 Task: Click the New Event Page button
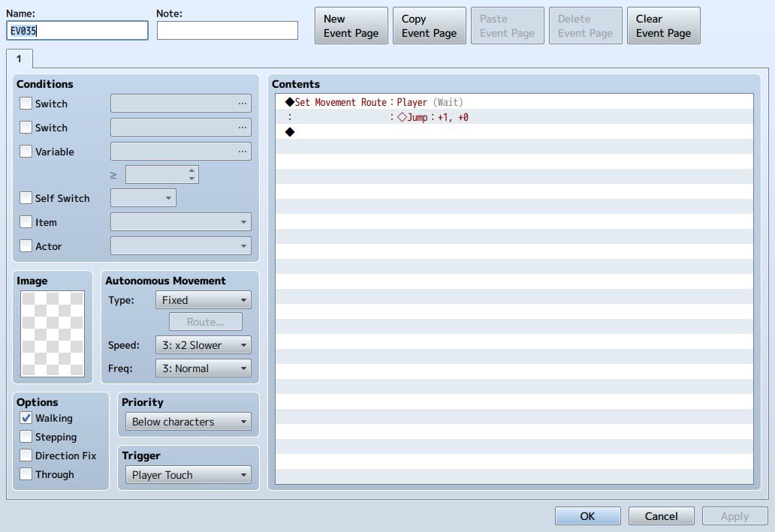(x=351, y=26)
